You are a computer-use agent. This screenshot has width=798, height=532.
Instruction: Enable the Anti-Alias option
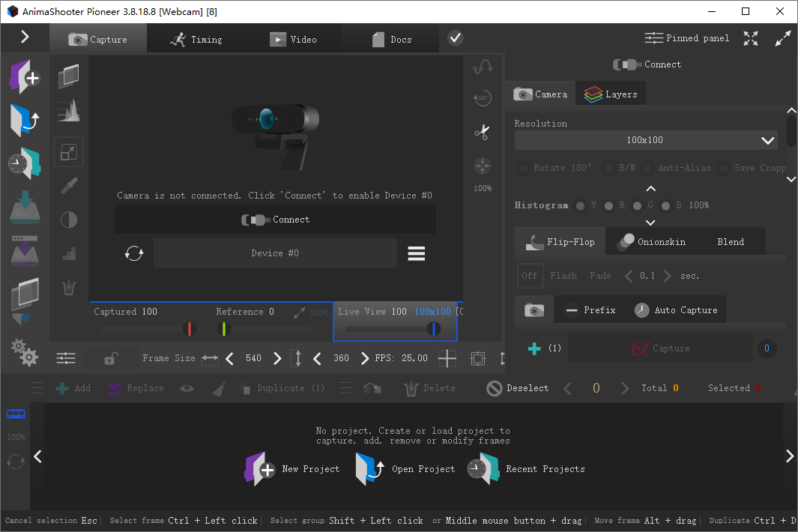click(677, 168)
